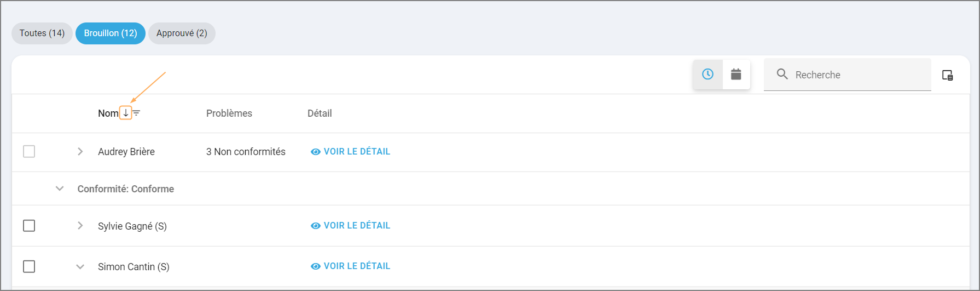Switch to the Toutes (14) tab
980x291 pixels.
pyautogui.click(x=42, y=33)
